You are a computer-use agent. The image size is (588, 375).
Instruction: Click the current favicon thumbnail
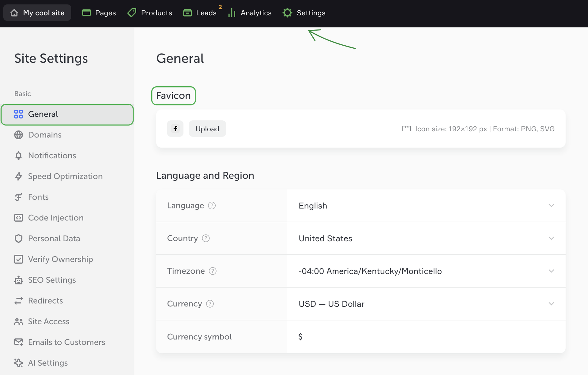click(x=175, y=129)
